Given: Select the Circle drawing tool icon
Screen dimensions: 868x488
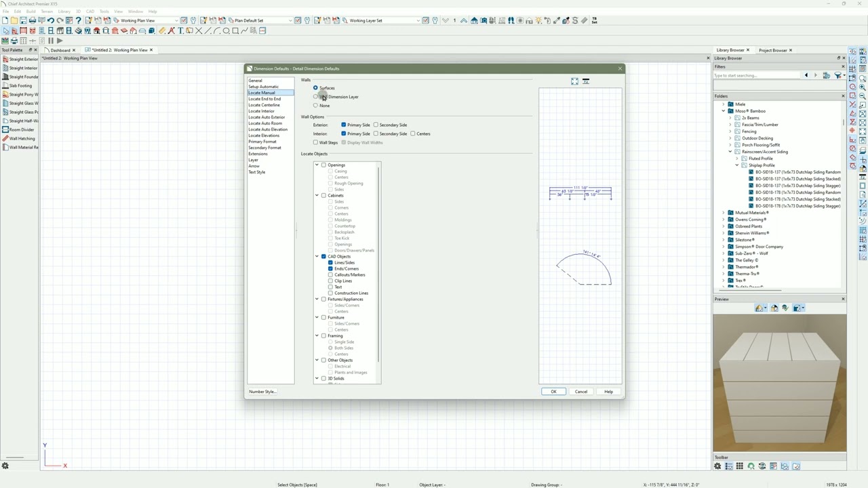Looking at the screenshot, I should [x=226, y=30].
